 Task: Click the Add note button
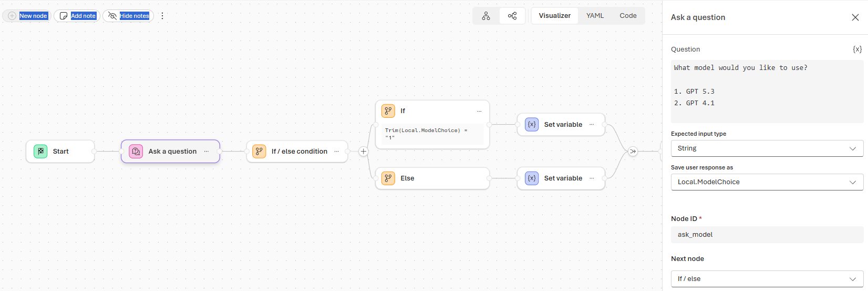pyautogui.click(x=77, y=16)
